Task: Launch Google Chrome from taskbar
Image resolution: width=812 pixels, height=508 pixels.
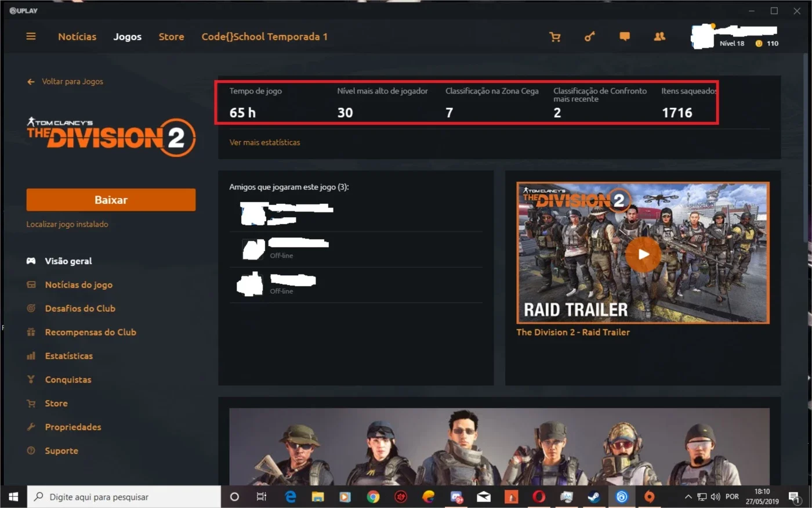Action: click(373, 497)
